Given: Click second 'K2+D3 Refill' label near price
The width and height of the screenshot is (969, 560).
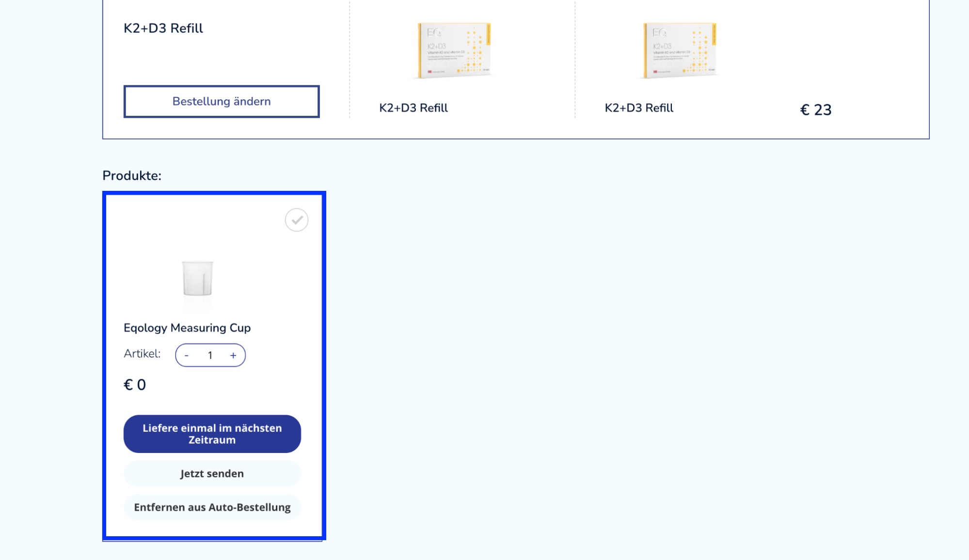Looking at the screenshot, I should pos(638,108).
